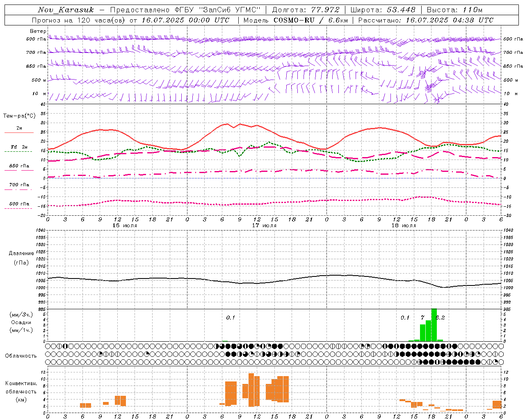The height and width of the screenshot is (420, 525).
Task: Click the station name Nov_Karasuk in the header
Action: [x=66, y=10]
